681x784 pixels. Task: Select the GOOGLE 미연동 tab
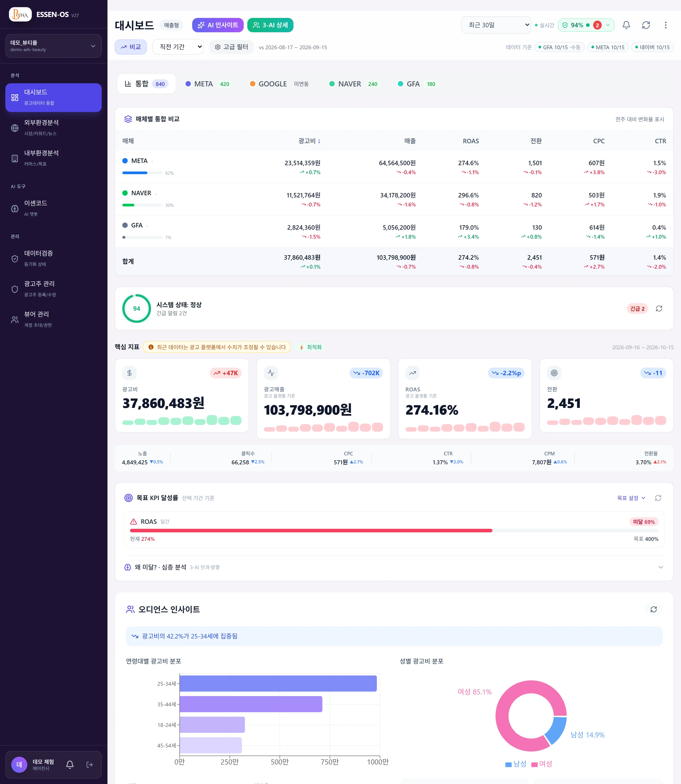pos(279,84)
